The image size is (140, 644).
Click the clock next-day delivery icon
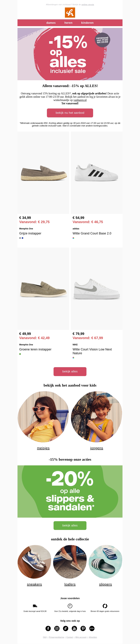point(70,606)
